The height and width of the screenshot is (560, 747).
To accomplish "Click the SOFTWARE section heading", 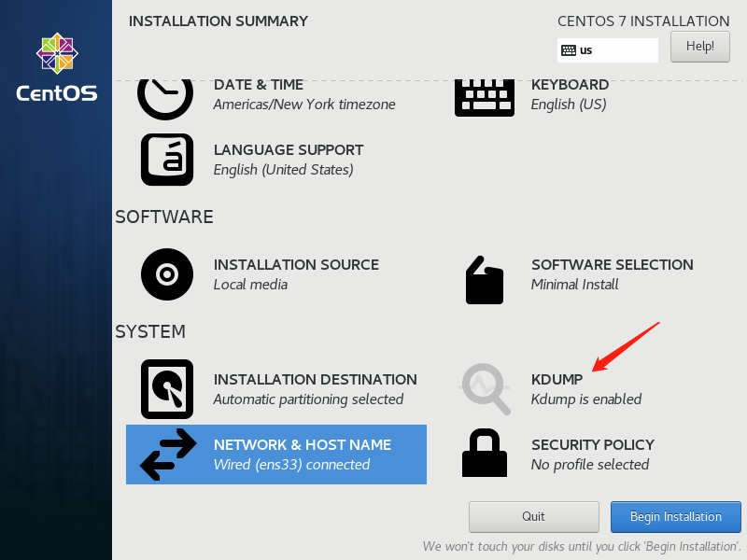I will click(x=164, y=217).
